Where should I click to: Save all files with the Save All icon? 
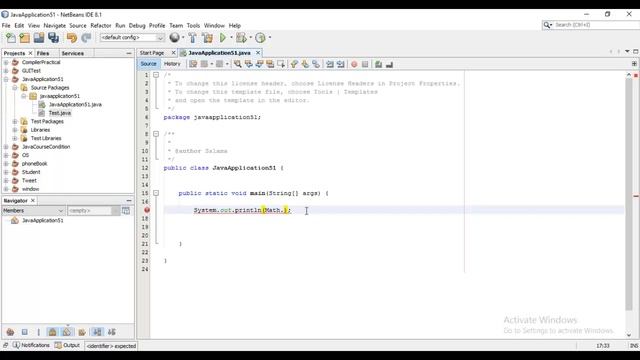pos(53,38)
